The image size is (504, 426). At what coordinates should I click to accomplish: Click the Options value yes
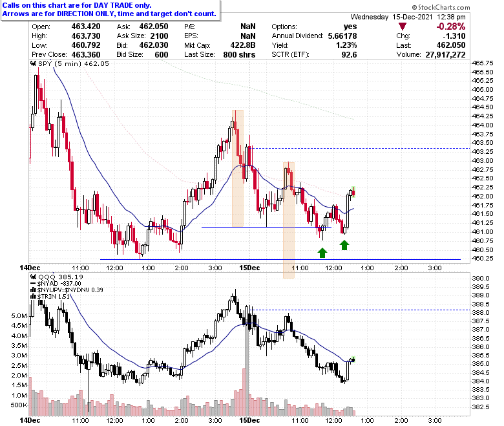[350, 27]
